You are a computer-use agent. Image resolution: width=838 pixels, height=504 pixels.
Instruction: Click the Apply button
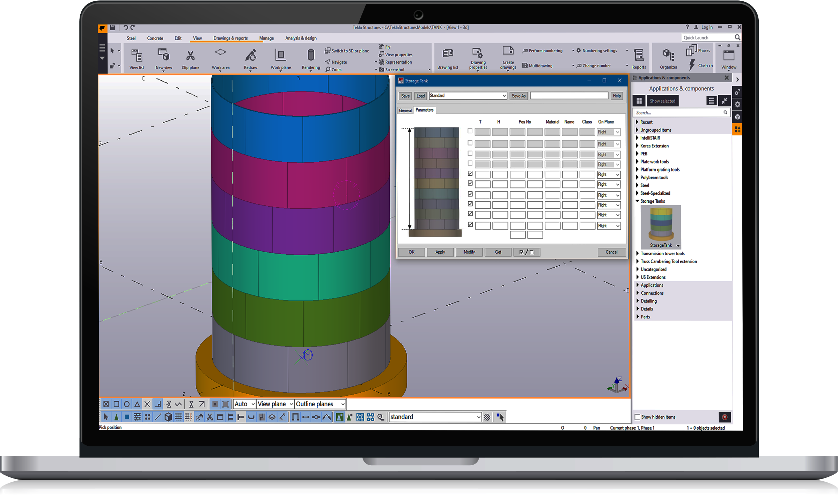point(440,252)
